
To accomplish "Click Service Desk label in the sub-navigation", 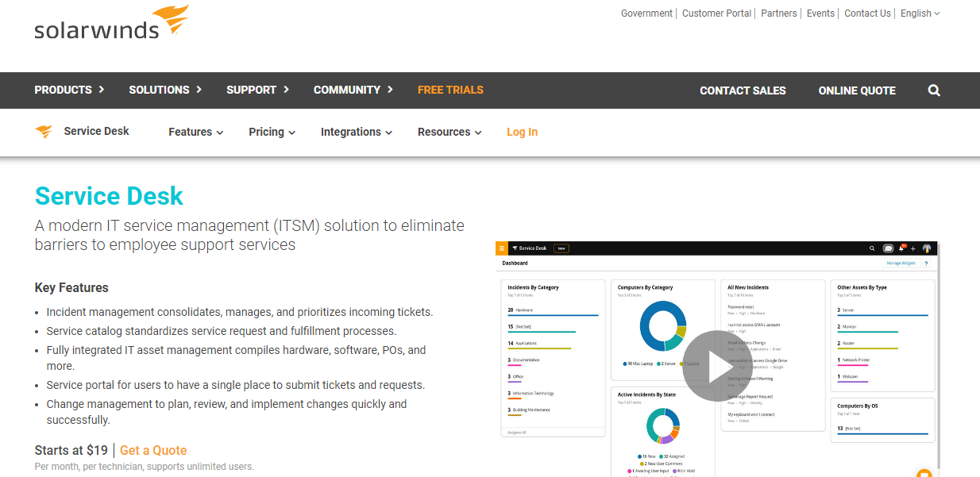I will [96, 131].
